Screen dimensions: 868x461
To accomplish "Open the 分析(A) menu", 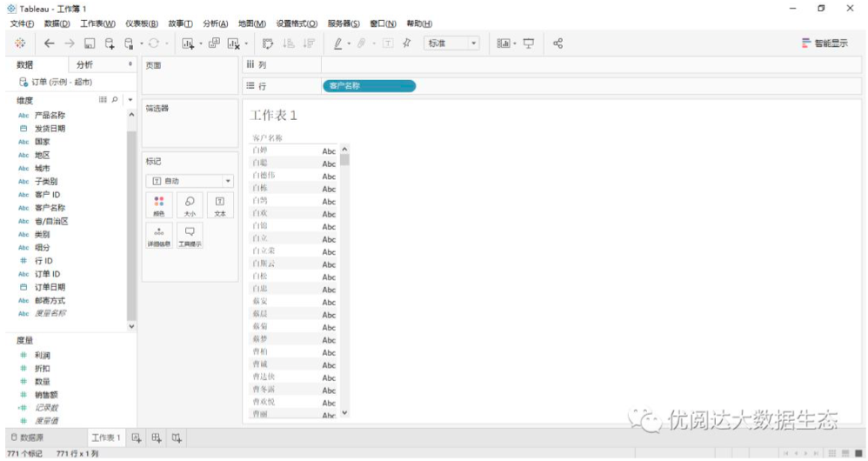I will coord(215,23).
